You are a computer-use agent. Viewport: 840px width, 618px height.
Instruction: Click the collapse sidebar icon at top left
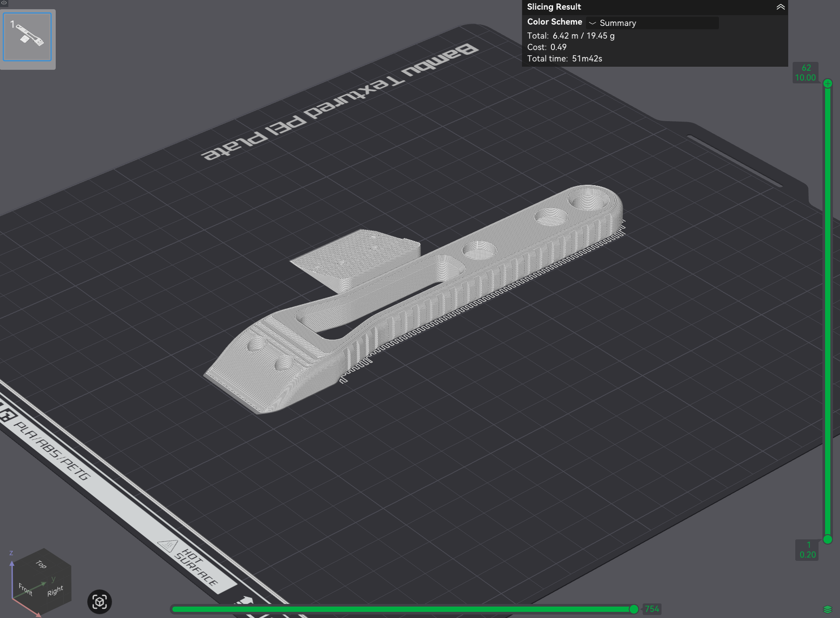pyautogui.click(x=4, y=3)
